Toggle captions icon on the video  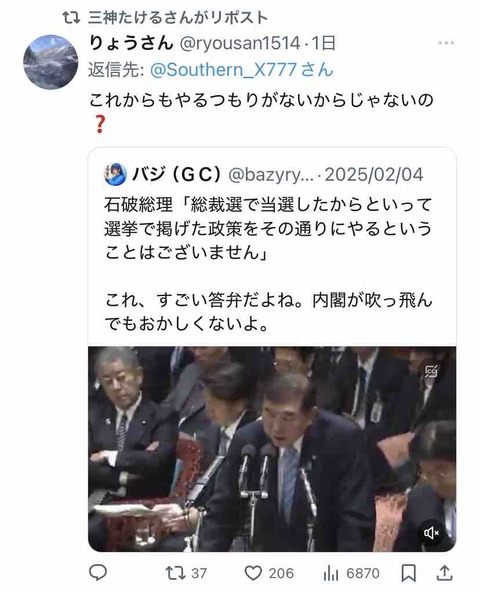431,372
